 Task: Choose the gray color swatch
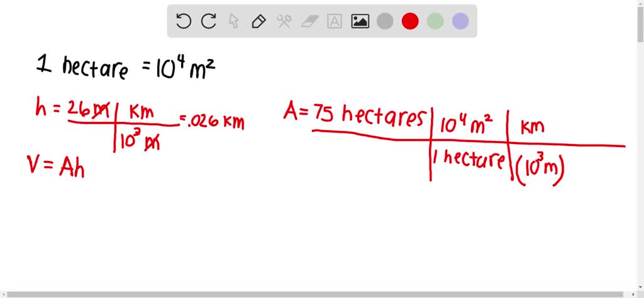tap(385, 21)
